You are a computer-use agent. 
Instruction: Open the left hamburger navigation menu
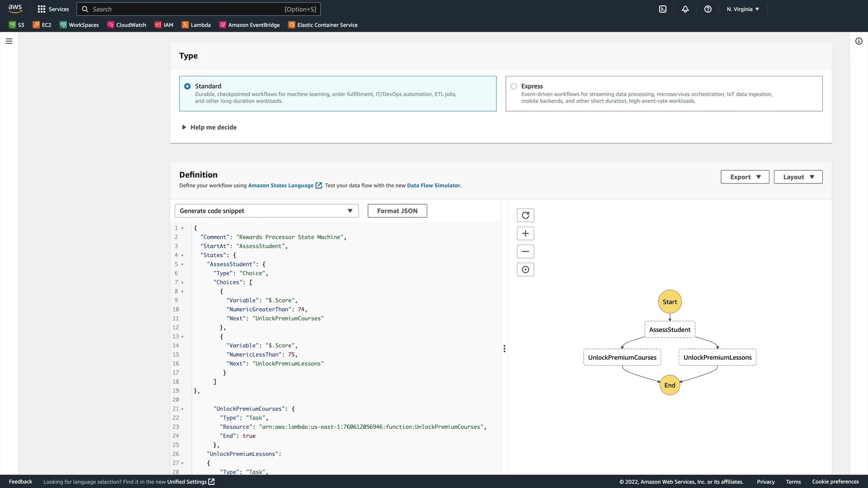[x=9, y=41]
